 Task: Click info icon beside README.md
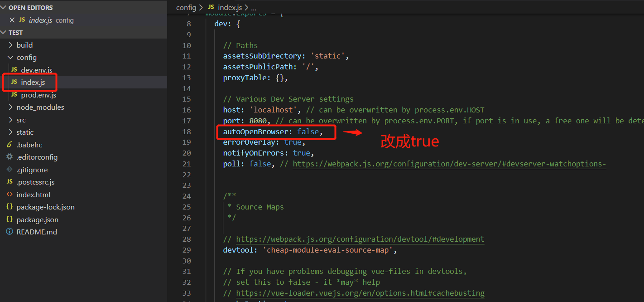pos(10,232)
